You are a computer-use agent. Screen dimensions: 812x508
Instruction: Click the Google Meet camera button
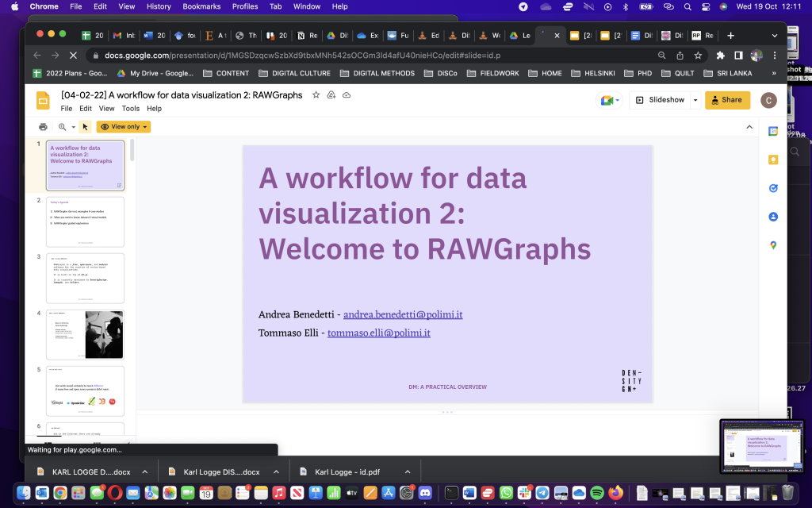click(607, 100)
